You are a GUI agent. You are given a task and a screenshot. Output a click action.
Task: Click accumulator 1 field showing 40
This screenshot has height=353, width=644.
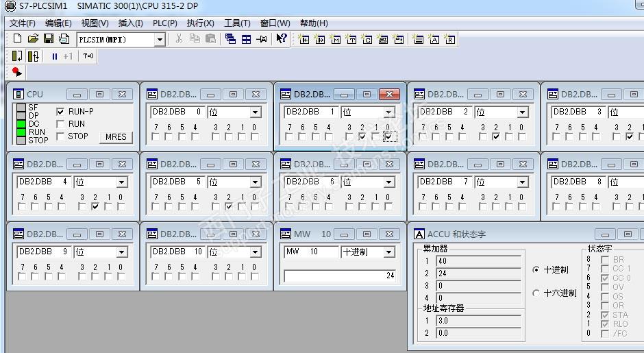tap(478, 261)
